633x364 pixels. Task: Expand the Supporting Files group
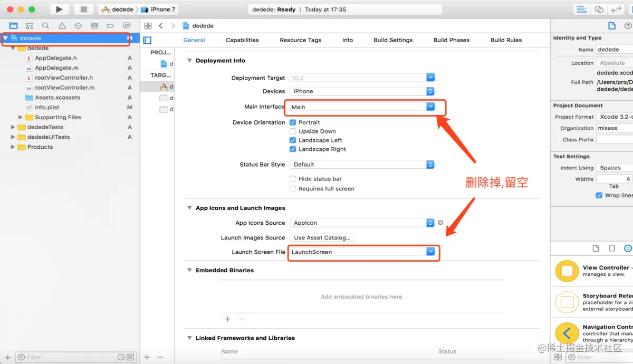21,117
